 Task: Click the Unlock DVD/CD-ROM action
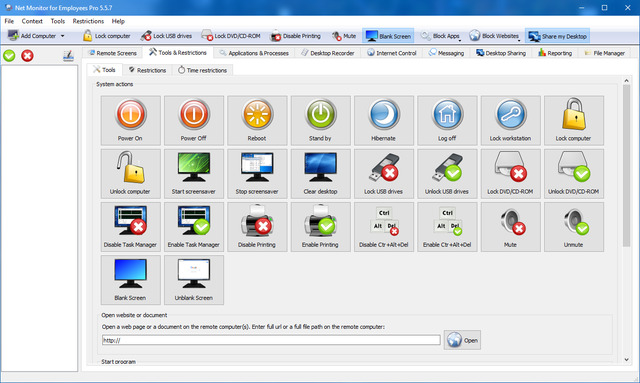[574, 174]
